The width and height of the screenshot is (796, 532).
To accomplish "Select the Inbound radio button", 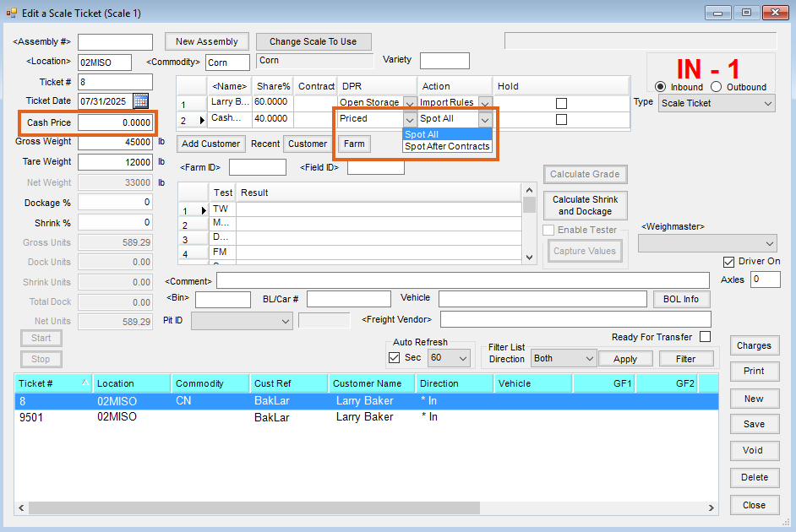I will (x=660, y=87).
